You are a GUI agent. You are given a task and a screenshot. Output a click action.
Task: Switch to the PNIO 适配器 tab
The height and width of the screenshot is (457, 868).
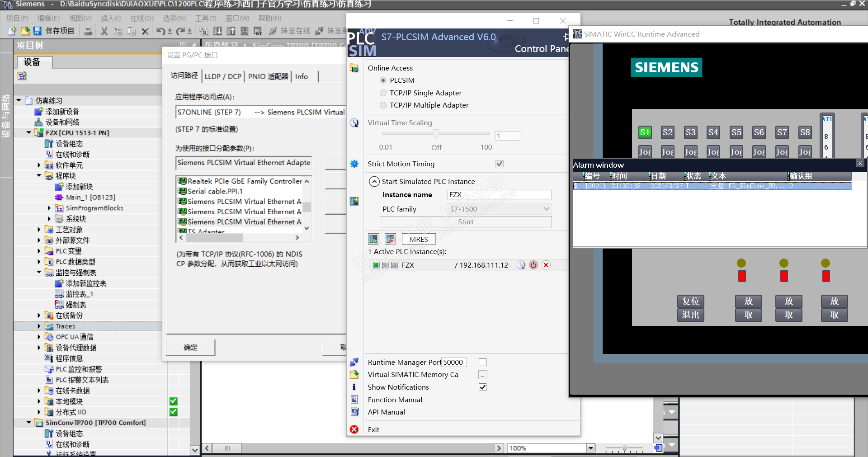coord(268,76)
